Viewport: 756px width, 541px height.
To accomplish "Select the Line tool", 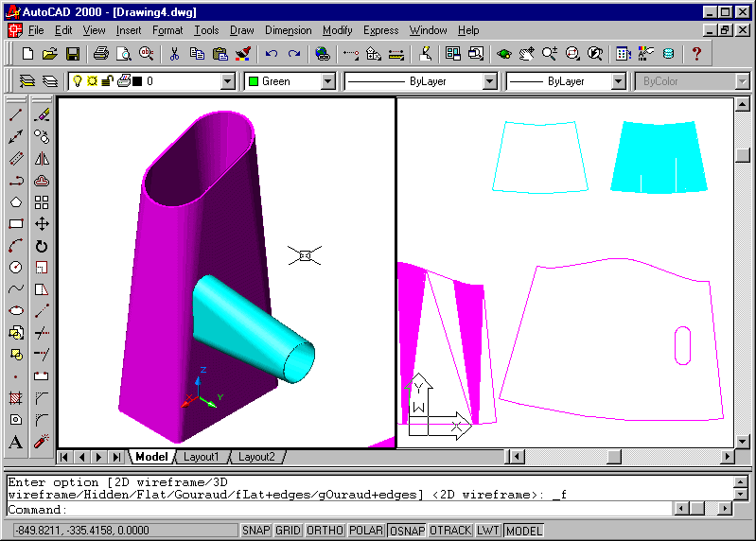I will (x=16, y=114).
